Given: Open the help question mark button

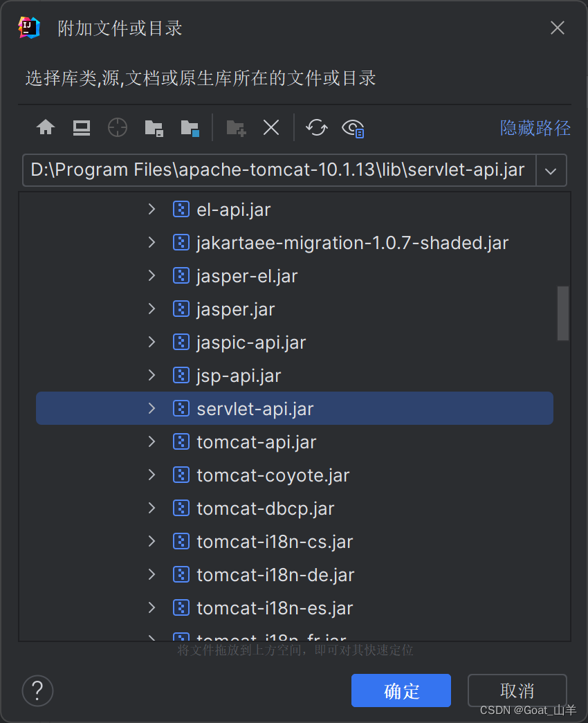Looking at the screenshot, I should click(37, 690).
